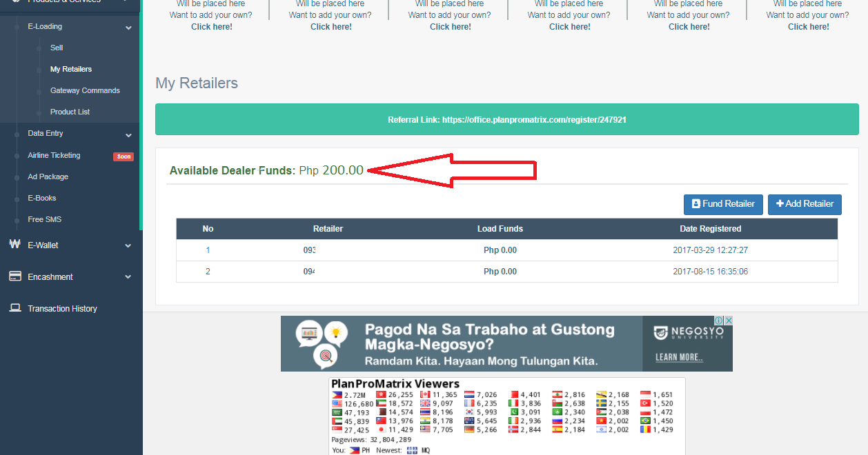Click the Fund Retailer button
The width and height of the screenshot is (868, 455).
pos(724,204)
